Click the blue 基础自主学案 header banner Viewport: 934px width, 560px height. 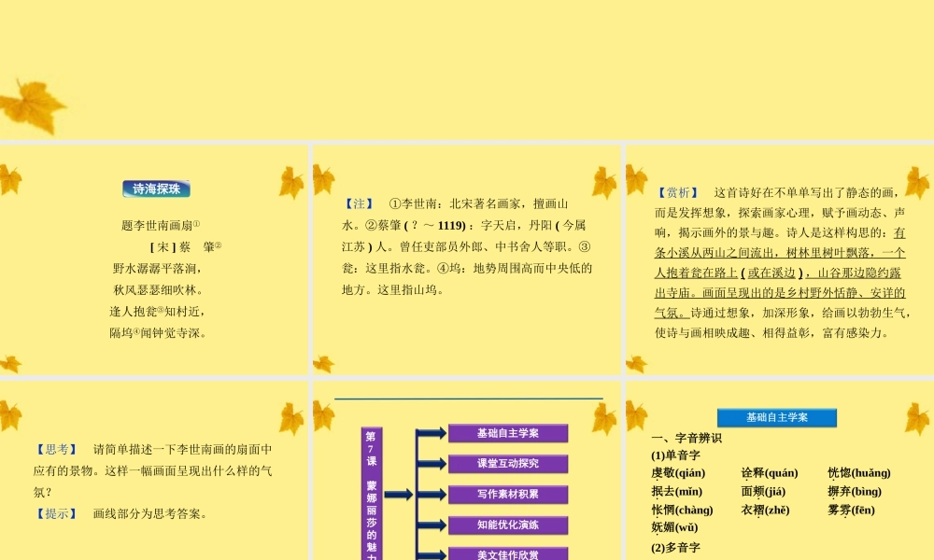pyautogui.click(x=777, y=418)
